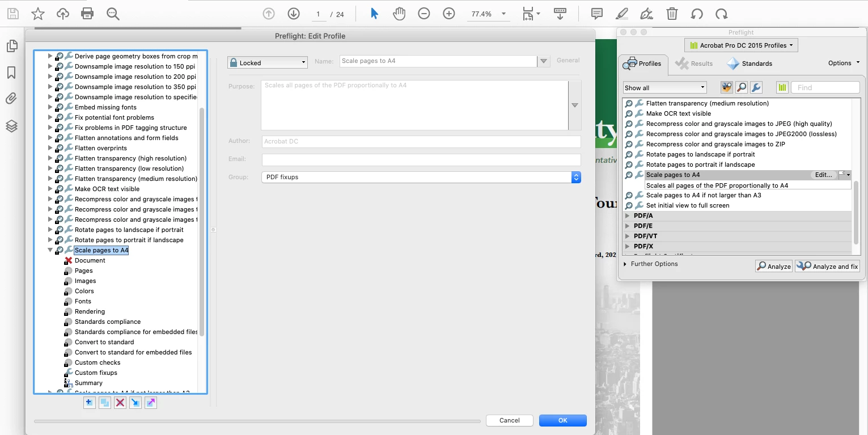Collapse the Scale pages to A4 tree node
868x435 pixels.
[x=50, y=250]
